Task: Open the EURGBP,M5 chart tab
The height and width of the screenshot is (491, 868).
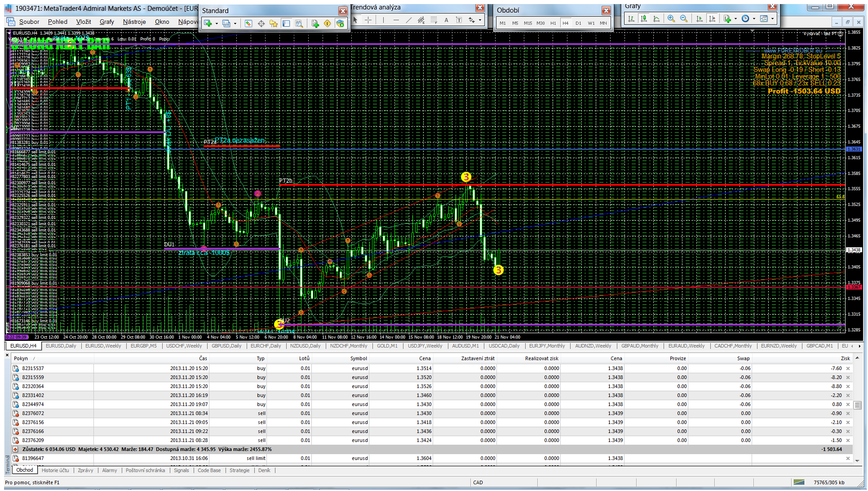Action: pyautogui.click(x=144, y=346)
